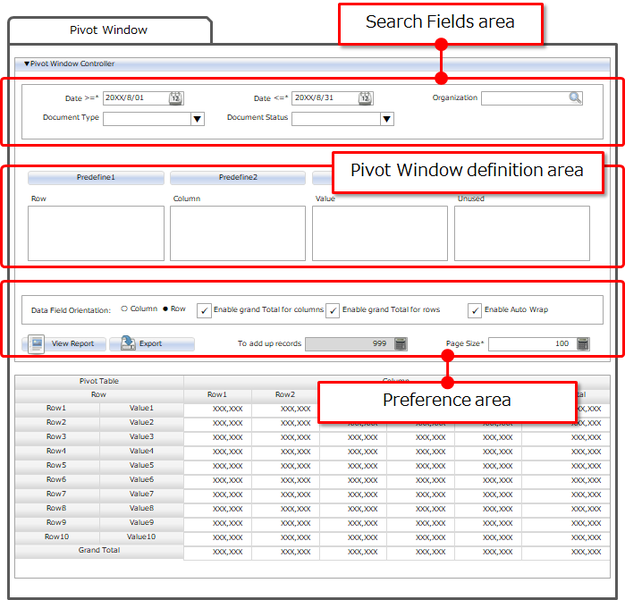Click the View Report icon
This screenshot has width=625, height=600.
click(36, 343)
